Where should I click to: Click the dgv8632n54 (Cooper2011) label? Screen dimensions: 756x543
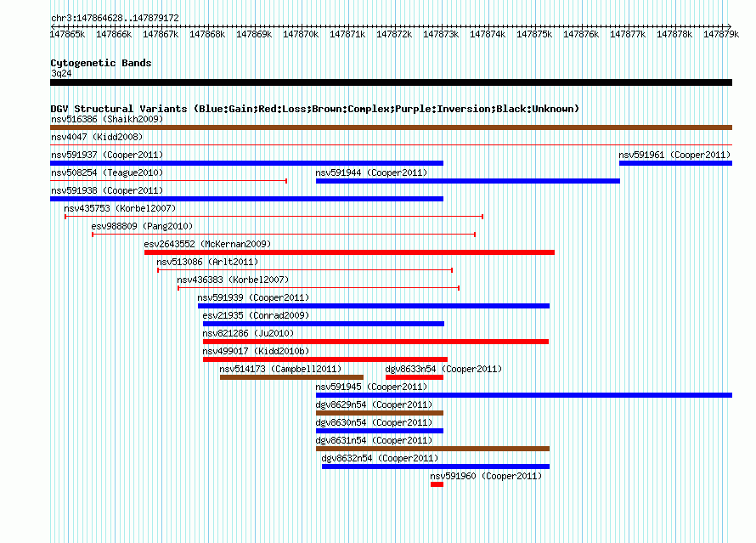point(380,458)
